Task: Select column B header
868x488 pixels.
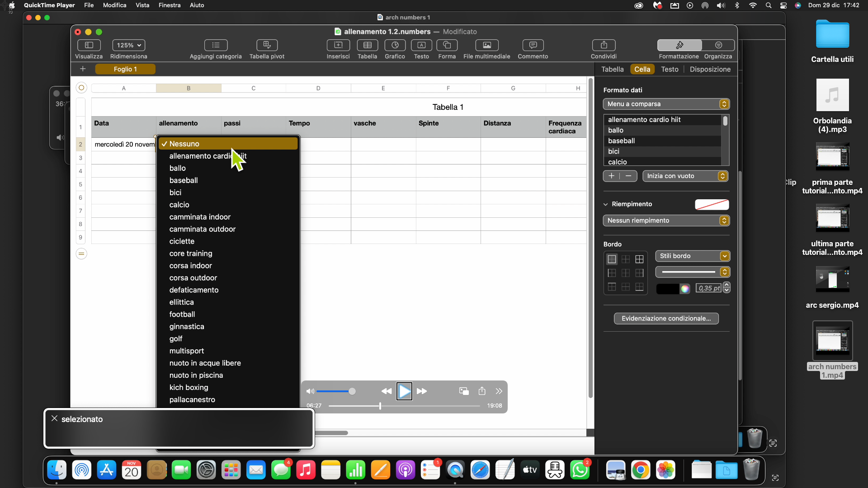Action: (189, 88)
